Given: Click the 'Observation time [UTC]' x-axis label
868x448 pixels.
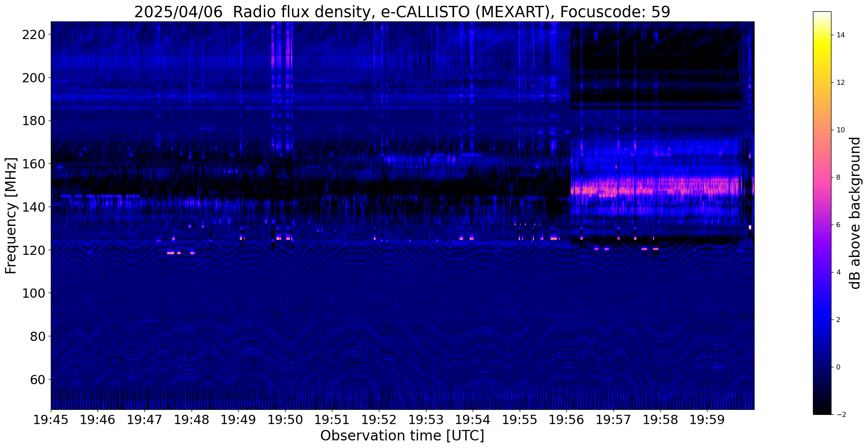Looking at the screenshot, I should pos(402,436).
